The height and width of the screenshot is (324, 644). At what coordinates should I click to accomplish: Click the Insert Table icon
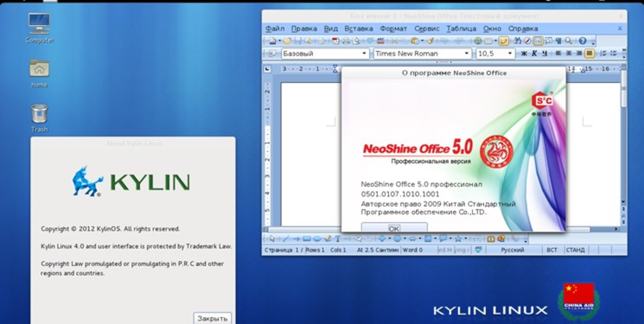coord(488,41)
